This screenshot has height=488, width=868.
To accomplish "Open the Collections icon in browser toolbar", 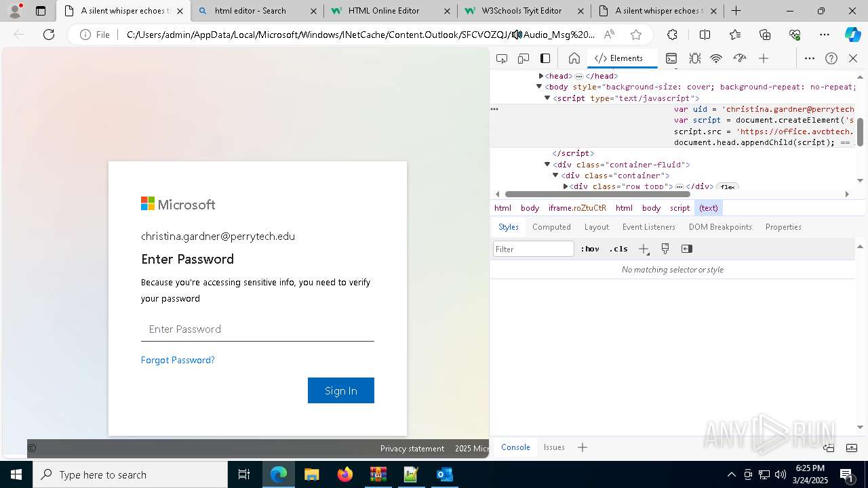I will (x=765, y=35).
